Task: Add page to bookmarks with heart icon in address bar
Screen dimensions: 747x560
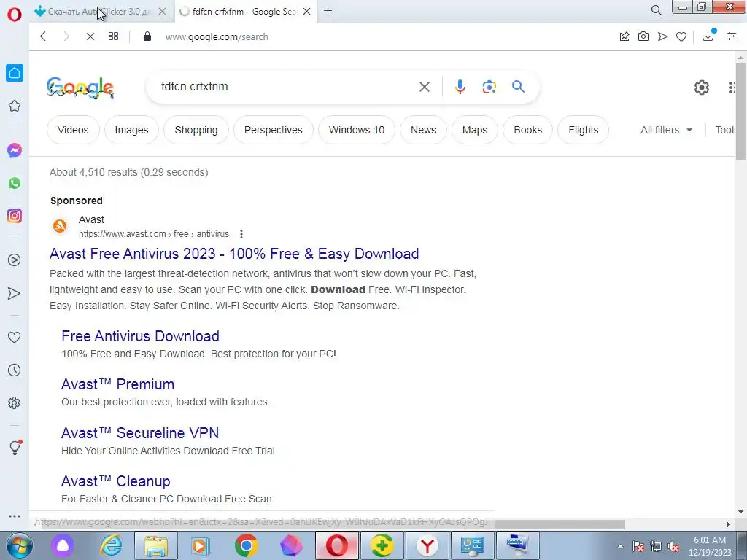Action: pos(681,36)
